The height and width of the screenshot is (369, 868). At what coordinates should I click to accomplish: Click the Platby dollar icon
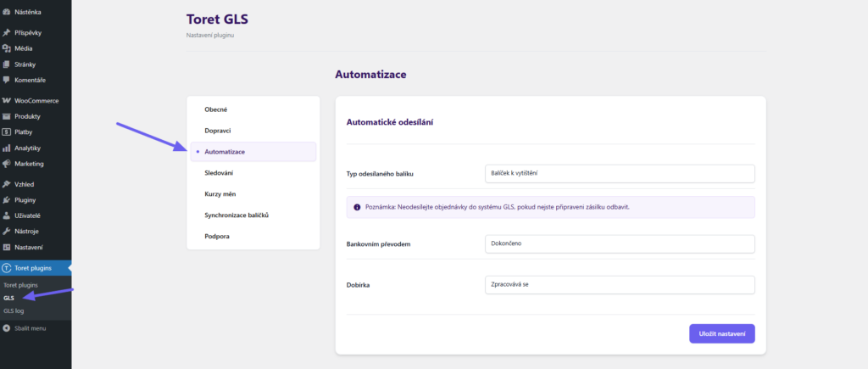[7, 131]
